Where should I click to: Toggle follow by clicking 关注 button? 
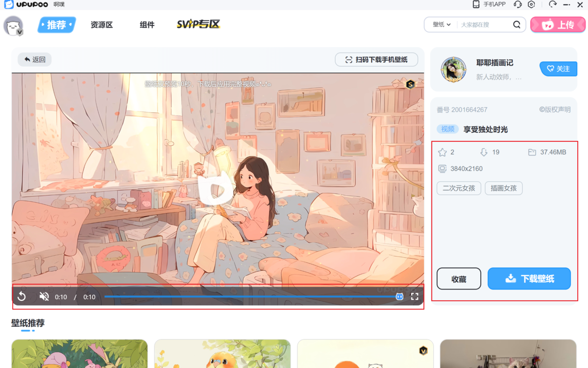coord(558,69)
